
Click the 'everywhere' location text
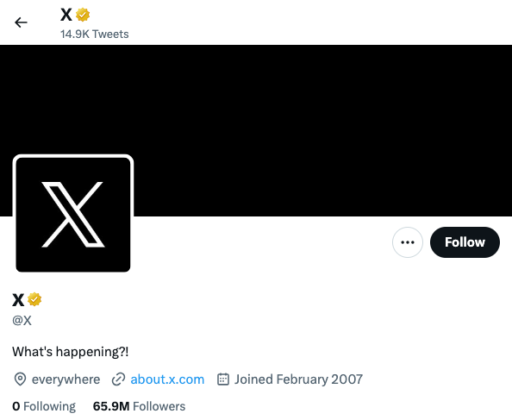coord(66,379)
